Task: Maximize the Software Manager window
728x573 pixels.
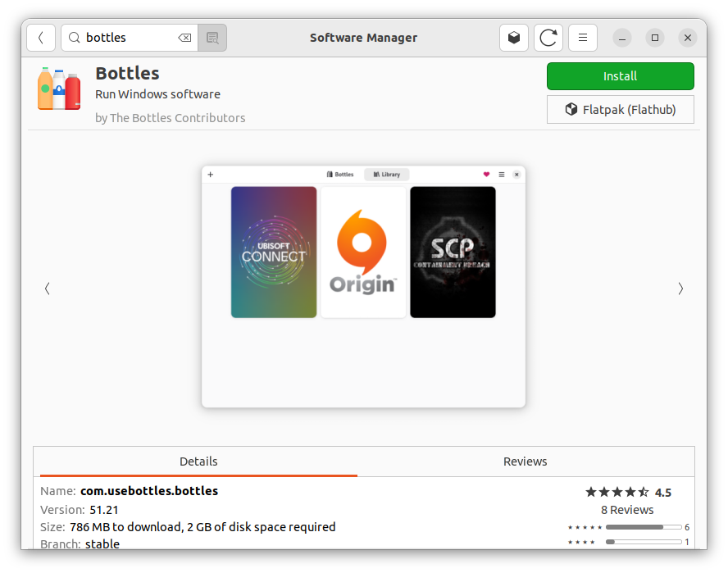Action: point(655,38)
